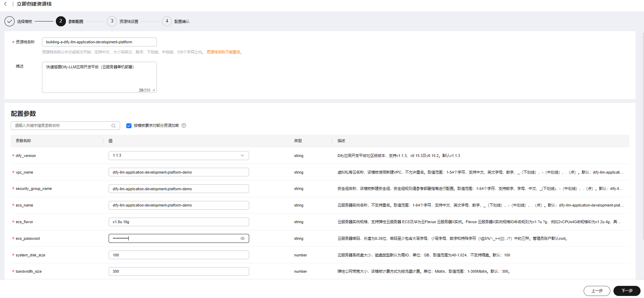Click the ecs_password input field

[x=179, y=238]
